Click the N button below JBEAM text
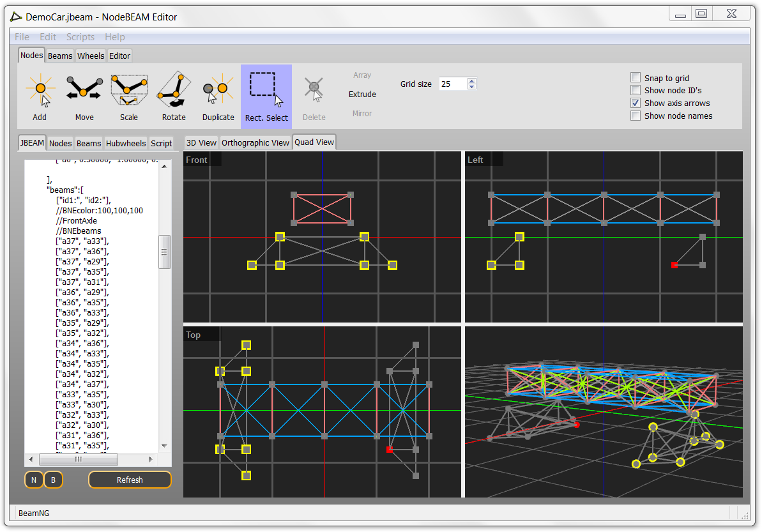 tap(33, 480)
